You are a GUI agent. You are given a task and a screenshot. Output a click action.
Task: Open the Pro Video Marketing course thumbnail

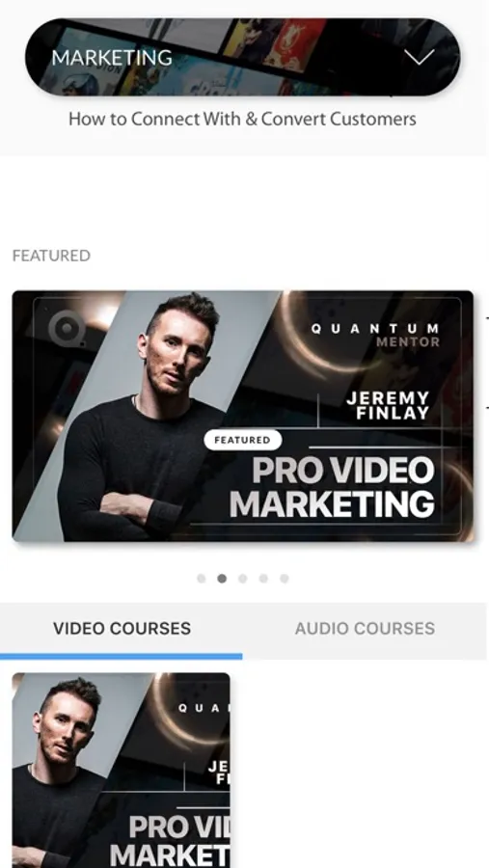pyautogui.click(x=122, y=770)
